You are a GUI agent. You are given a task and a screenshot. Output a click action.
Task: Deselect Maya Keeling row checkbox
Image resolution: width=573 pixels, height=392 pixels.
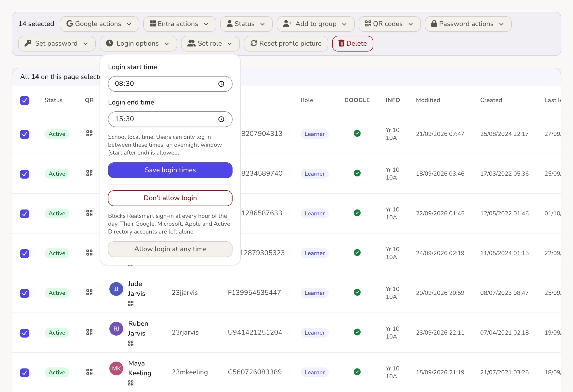click(25, 373)
